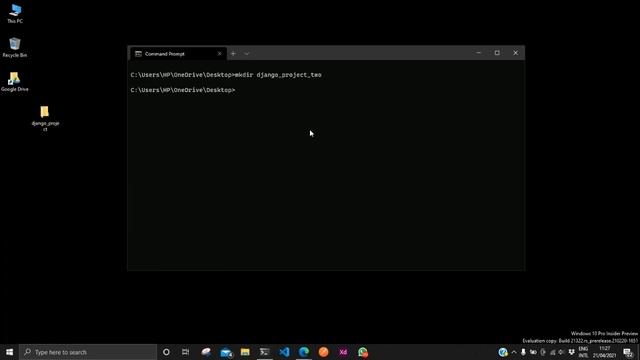Minimize the terminal window
640x360 pixels.
click(478, 53)
